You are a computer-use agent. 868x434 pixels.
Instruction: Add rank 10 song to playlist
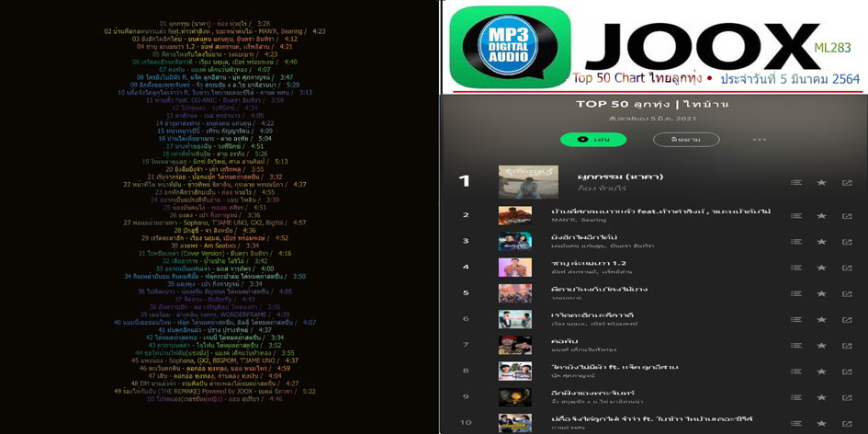point(796,423)
